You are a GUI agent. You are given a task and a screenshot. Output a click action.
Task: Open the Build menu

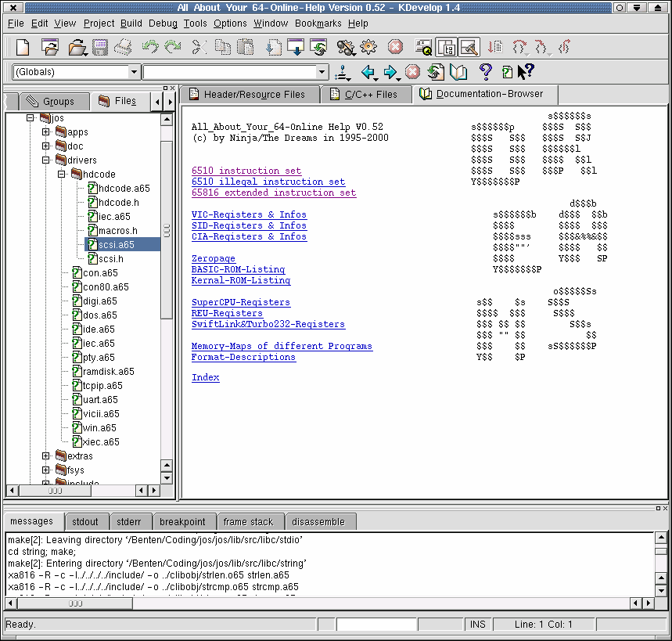tap(131, 23)
